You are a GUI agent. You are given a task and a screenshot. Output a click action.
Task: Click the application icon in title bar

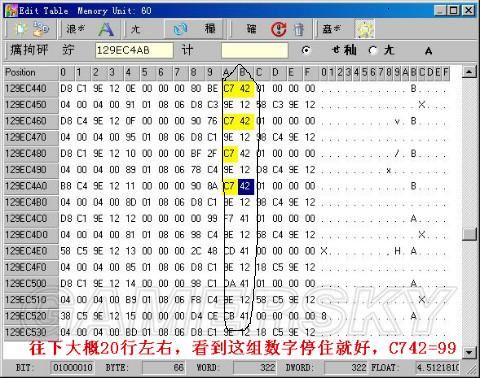(11, 11)
